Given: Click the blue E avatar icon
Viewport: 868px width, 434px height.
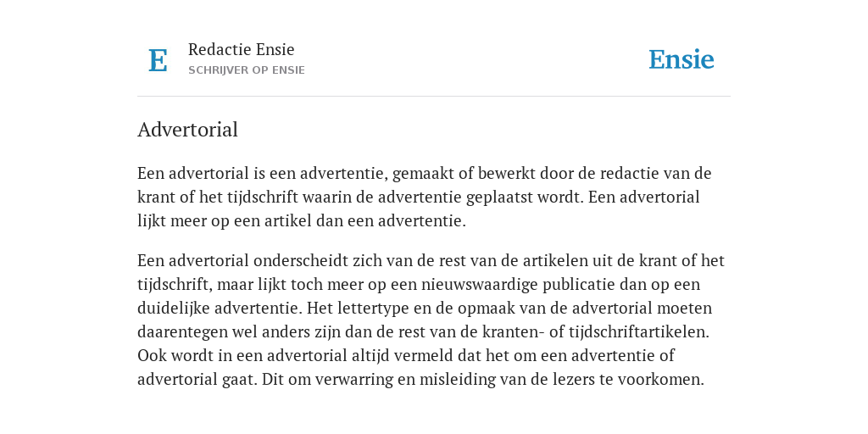Looking at the screenshot, I should tap(158, 60).
